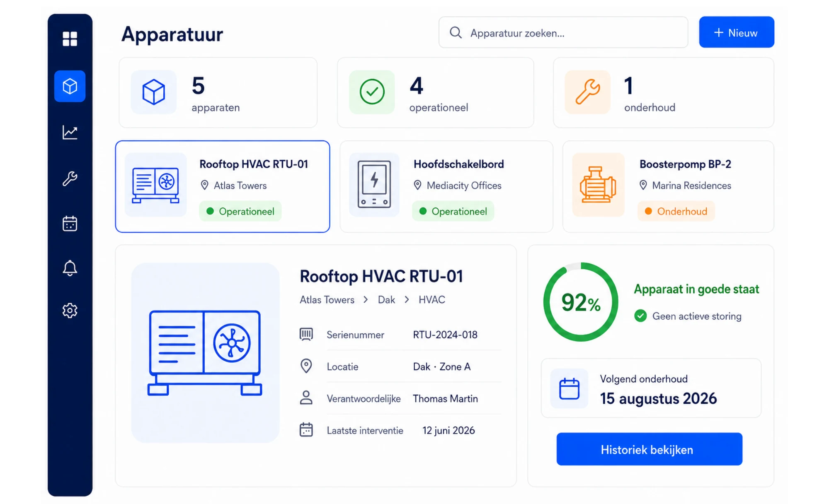The image size is (829, 504).
Task: Click the search magnifier icon
Action: 456,32
